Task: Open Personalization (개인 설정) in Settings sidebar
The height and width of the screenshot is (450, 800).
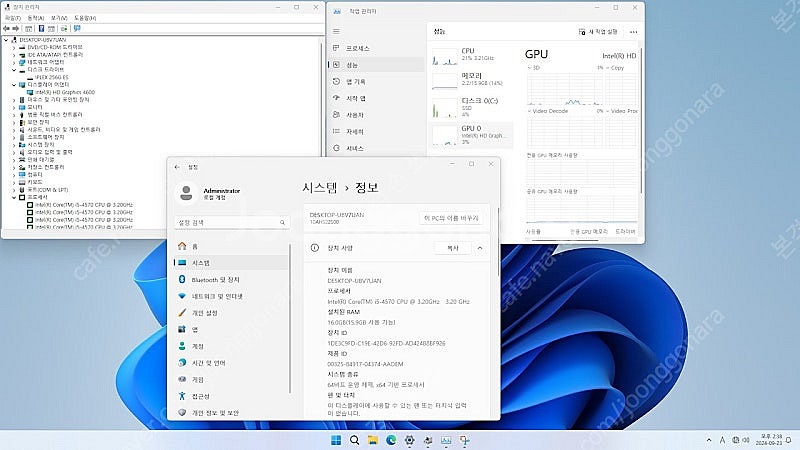Action: coord(232,313)
